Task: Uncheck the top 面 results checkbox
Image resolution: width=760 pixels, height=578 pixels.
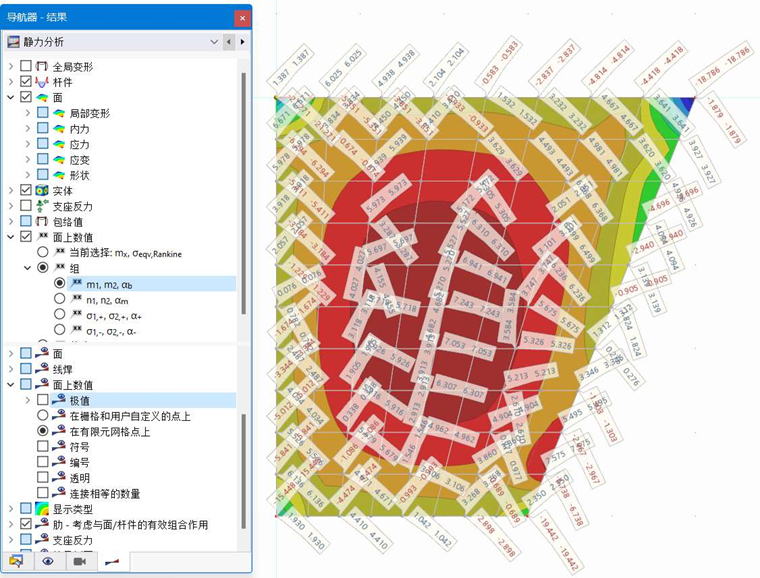Action: (x=26, y=97)
